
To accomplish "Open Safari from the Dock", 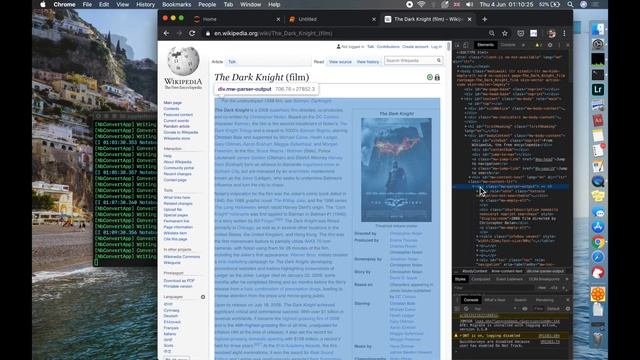I will [x=598, y=257].
